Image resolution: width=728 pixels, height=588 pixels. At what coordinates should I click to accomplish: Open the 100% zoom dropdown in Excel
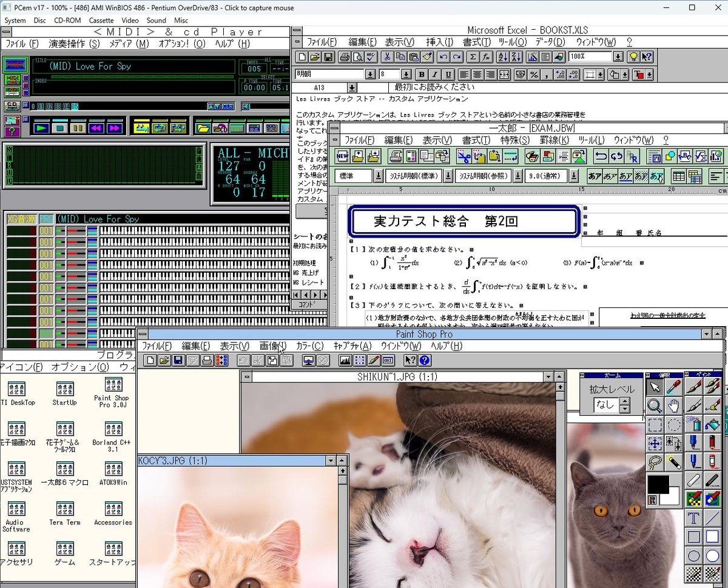(x=618, y=56)
